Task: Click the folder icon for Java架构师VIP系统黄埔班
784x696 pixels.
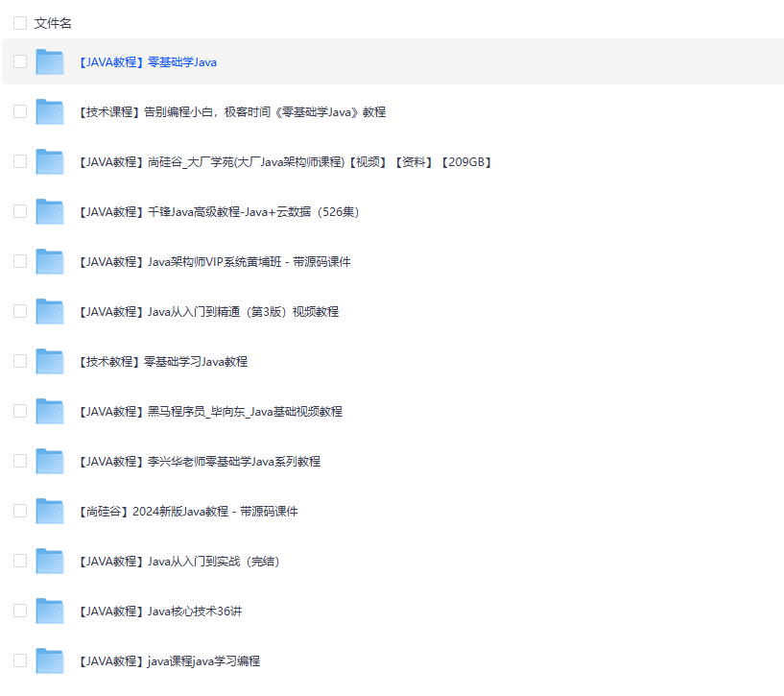Action: (x=49, y=261)
